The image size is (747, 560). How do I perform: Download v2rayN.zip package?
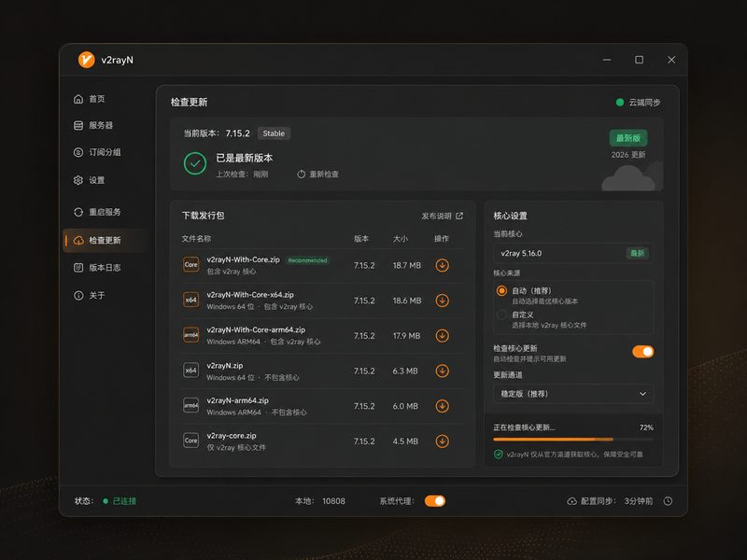[x=442, y=371]
